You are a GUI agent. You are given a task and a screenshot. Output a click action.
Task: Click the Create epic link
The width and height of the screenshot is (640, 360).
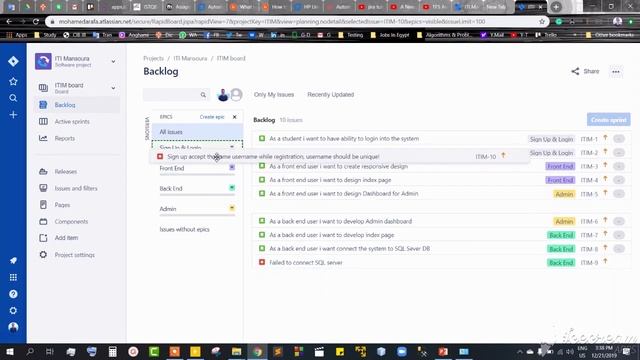pyautogui.click(x=212, y=117)
